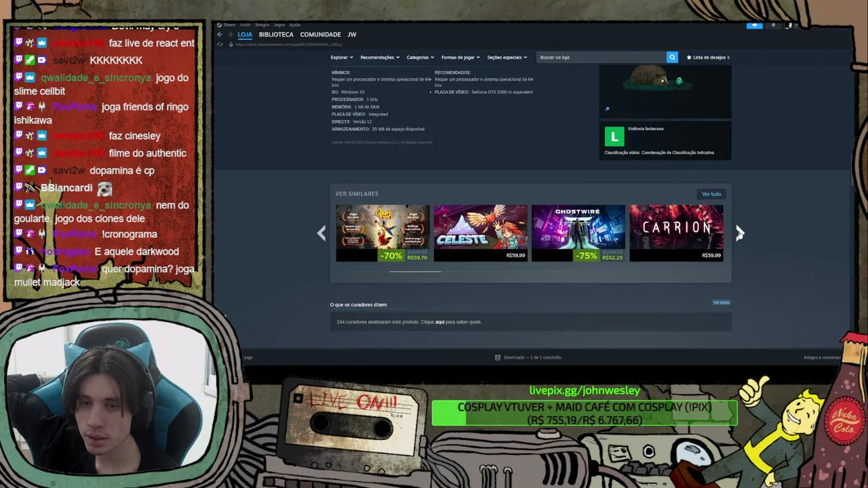Open the Carrion game card

click(x=676, y=233)
